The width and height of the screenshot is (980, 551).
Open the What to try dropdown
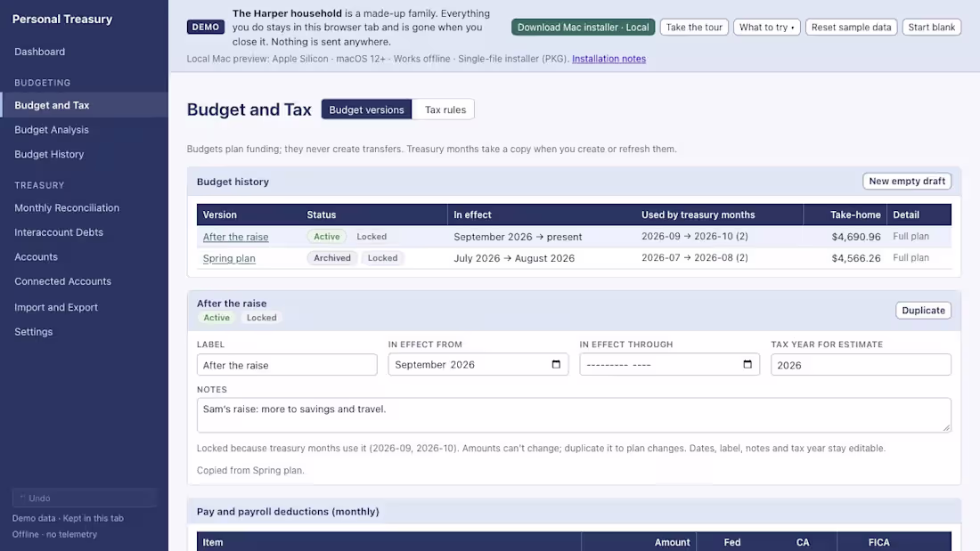766,27
